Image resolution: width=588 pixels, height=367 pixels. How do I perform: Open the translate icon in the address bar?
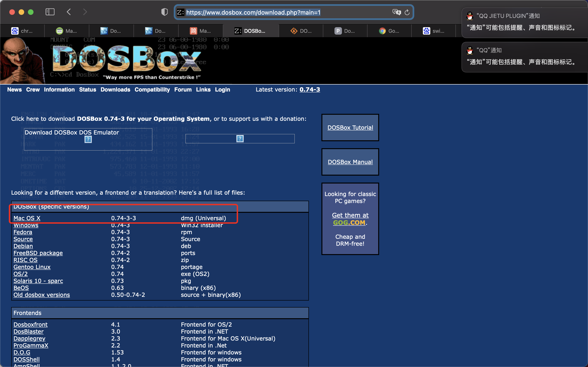(397, 12)
